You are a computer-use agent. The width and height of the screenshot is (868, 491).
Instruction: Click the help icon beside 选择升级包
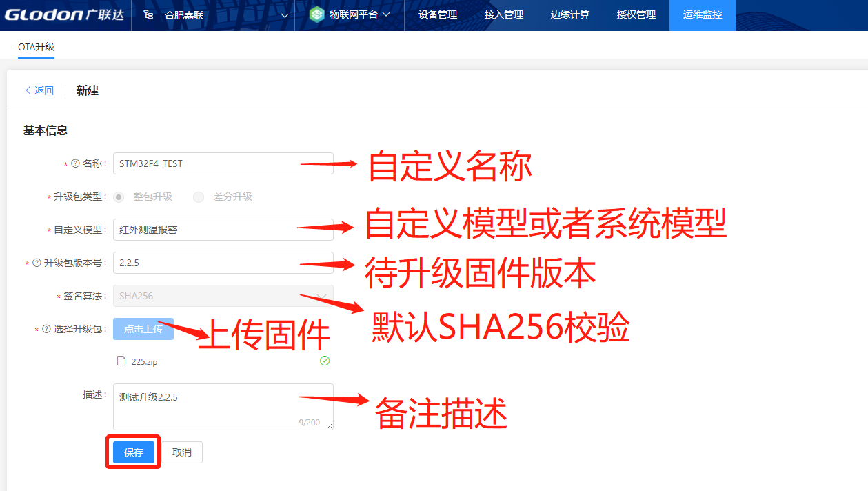46,329
